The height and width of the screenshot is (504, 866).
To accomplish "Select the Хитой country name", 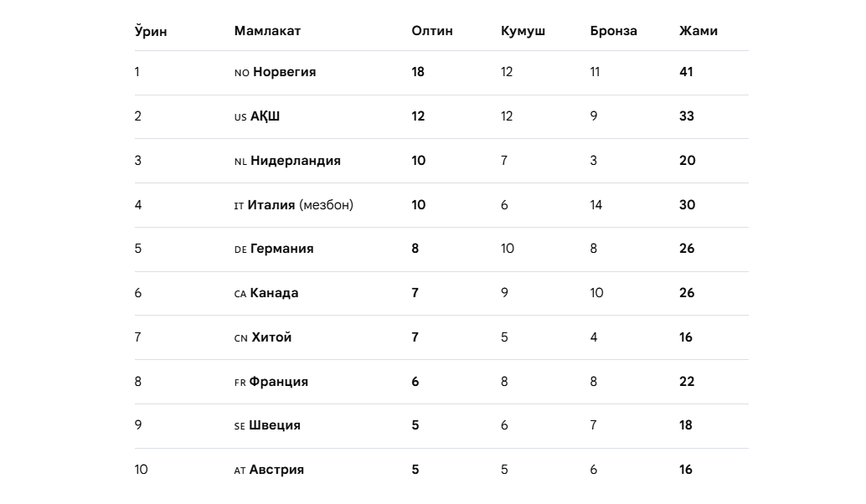I will click(x=272, y=337).
